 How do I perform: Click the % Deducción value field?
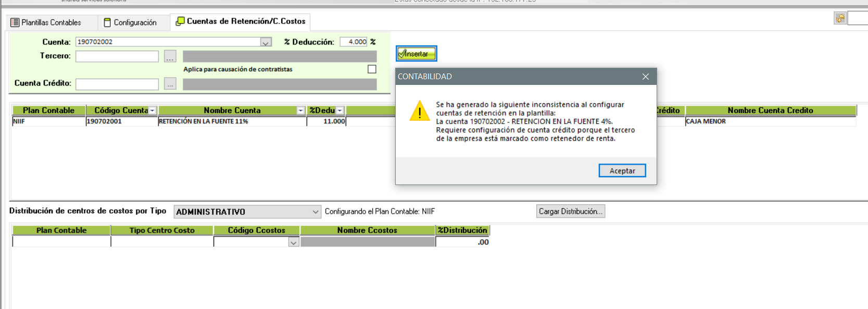tap(354, 42)
